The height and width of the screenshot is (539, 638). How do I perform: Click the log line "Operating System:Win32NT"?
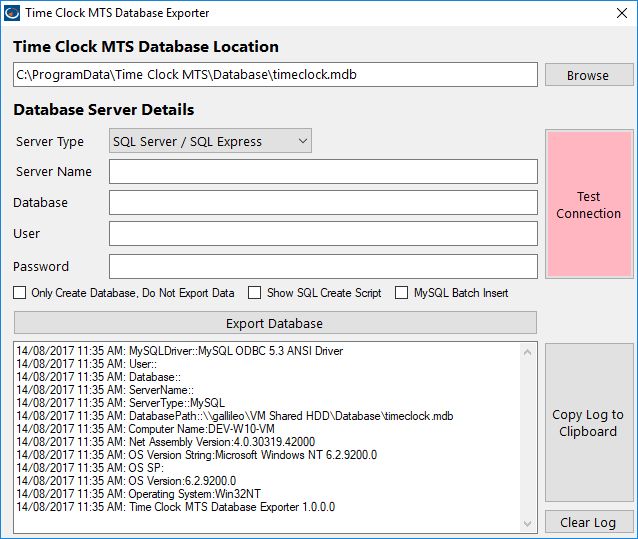point(138,494)
